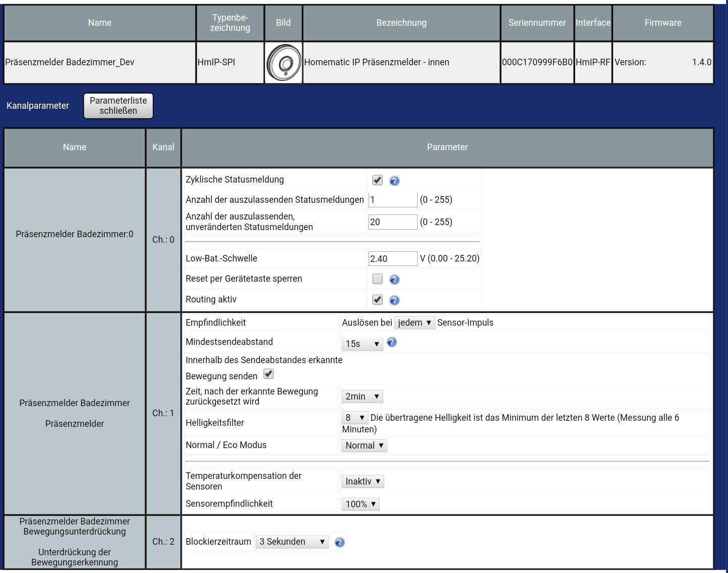This screenshot has width=728, height=573.
Task: Click Homematic IP Präsenzmelder - innen text
Action: pyautogui.click(x=377, y=62)
